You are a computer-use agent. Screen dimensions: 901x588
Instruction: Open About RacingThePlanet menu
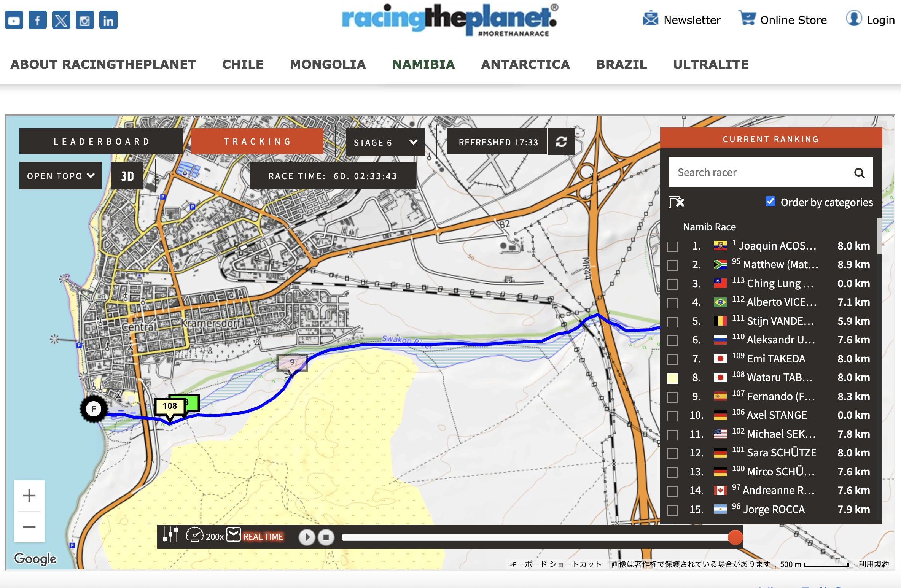103,64
